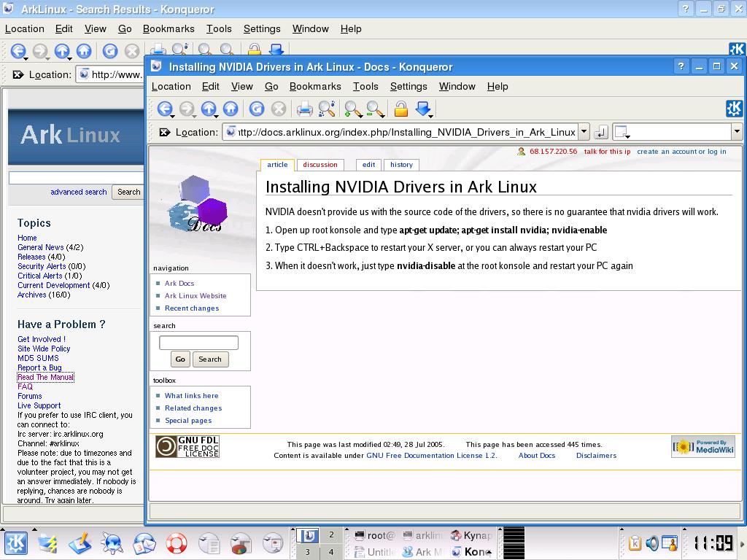747x560 pixels.
Task: Open Tools menu in Docs window
Action: (365, 87)
